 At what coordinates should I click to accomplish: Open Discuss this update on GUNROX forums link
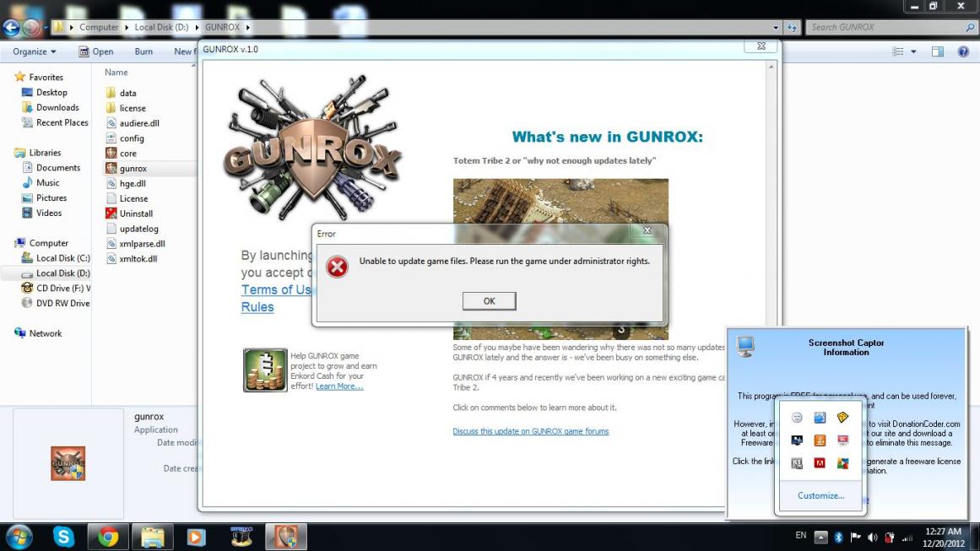[530, 431]
